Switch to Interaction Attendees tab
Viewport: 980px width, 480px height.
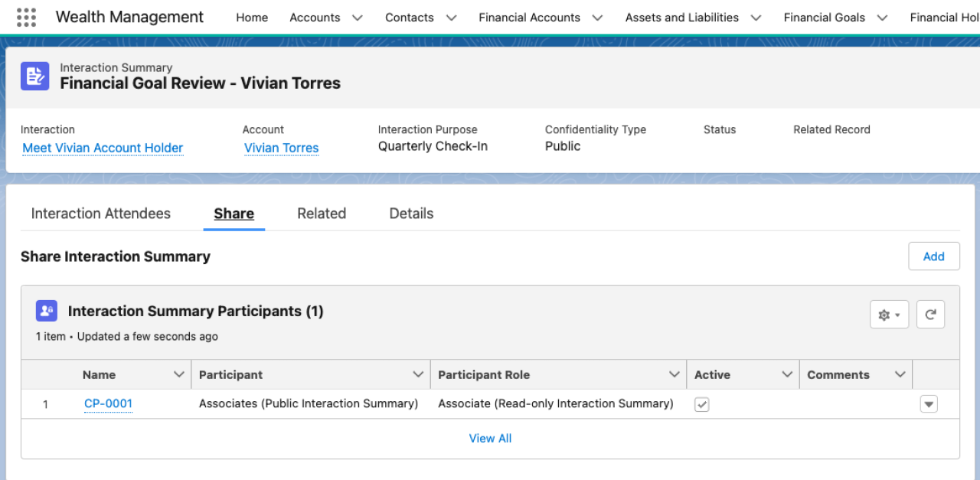(101, 214)
